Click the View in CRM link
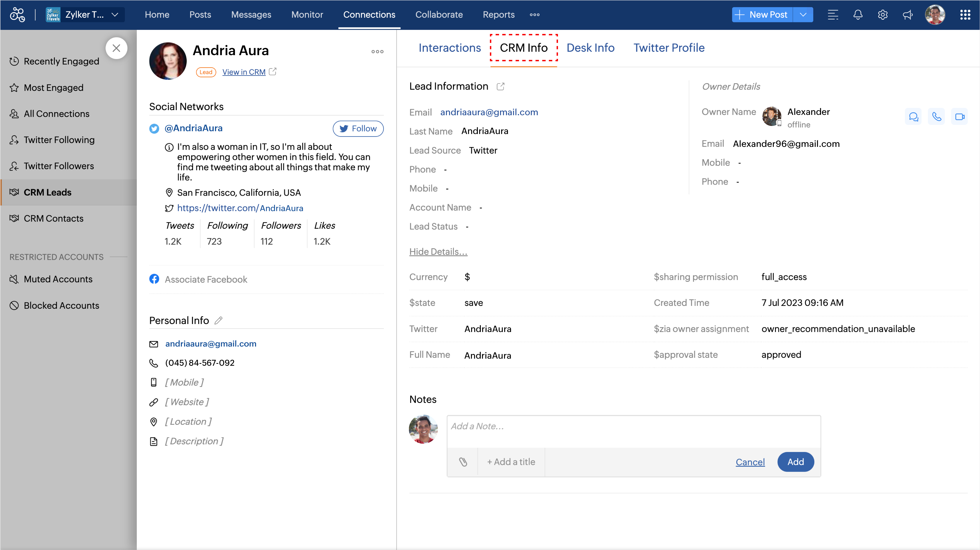Viewport: 980px width, 550px height. point(244,72)
